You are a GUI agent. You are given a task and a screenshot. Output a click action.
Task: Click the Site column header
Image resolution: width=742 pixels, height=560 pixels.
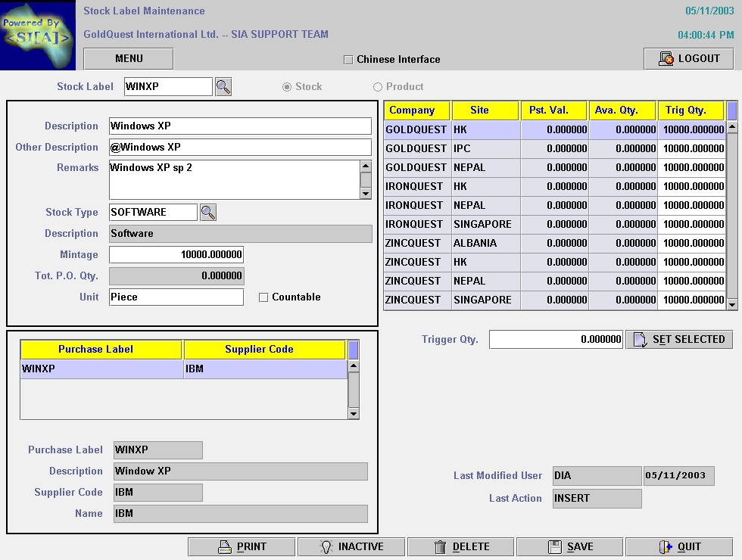click(485, 110)
